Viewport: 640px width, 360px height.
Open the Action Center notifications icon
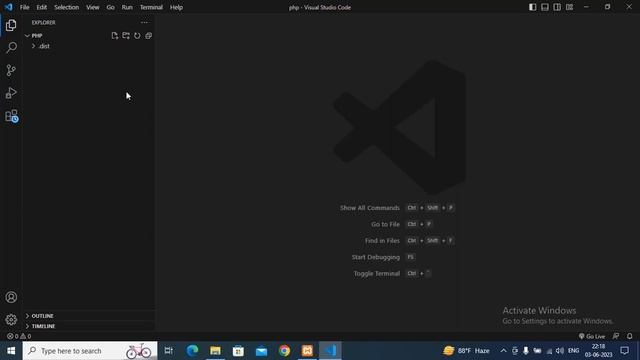[x=625, y=351]
